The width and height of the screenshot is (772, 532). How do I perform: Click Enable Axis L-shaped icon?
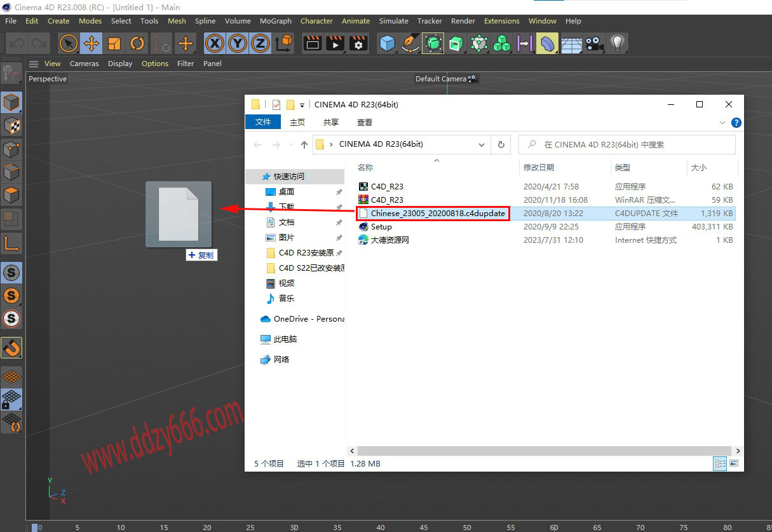click(11, 243)
